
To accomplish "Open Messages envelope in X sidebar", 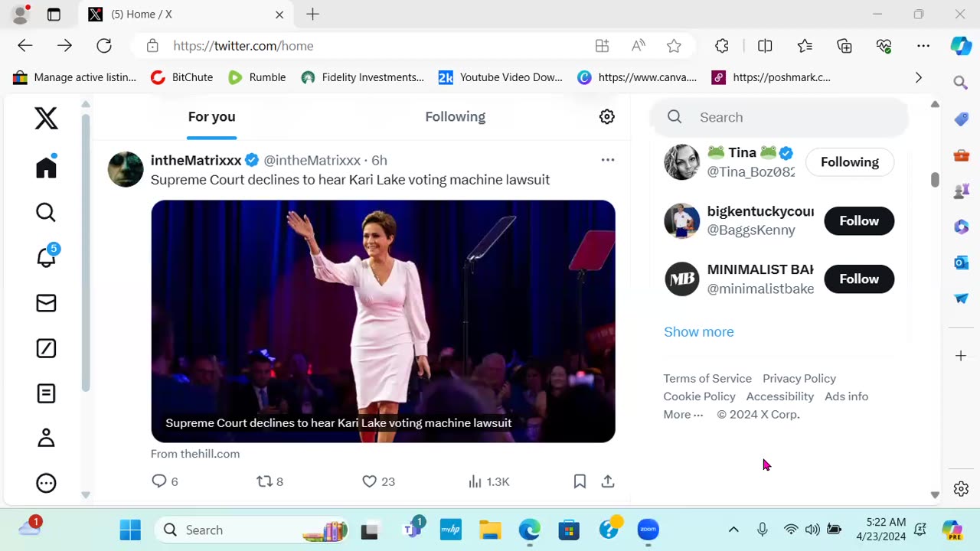I will [46, 303].
